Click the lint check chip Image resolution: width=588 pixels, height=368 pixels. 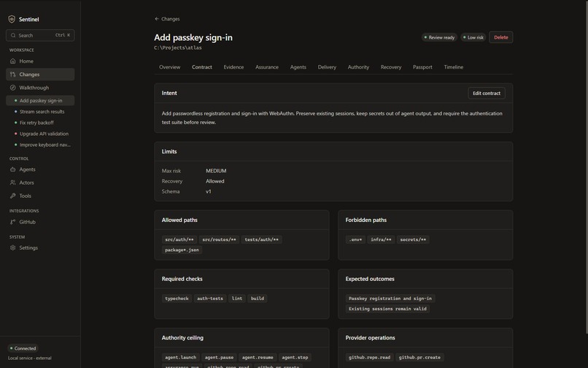click(x=237, y=299)
